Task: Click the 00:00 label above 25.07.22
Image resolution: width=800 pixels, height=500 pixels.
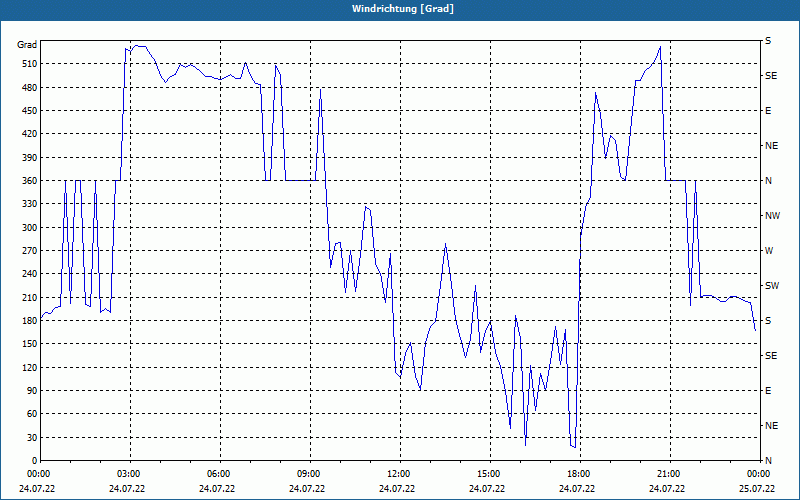Action: pos(760,474)
